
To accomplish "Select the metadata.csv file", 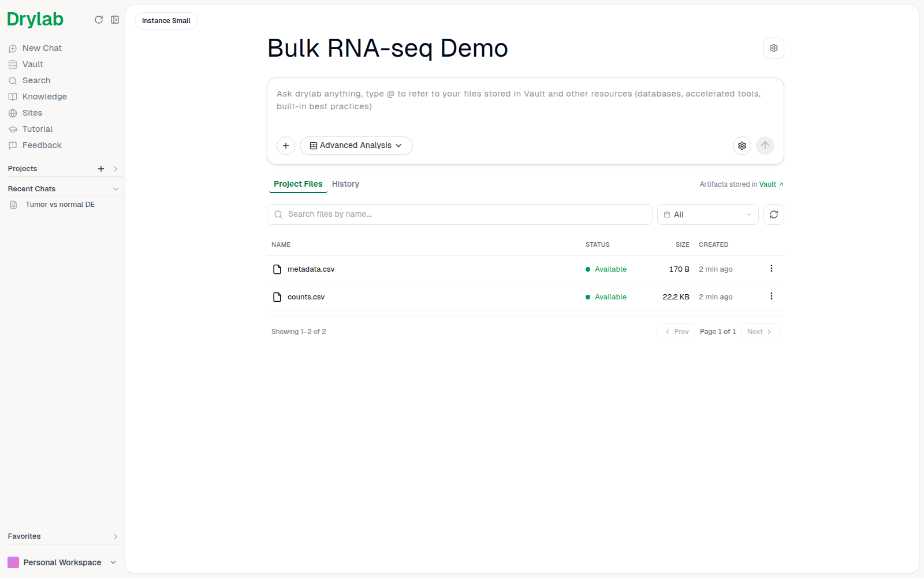I will (311, 269).
